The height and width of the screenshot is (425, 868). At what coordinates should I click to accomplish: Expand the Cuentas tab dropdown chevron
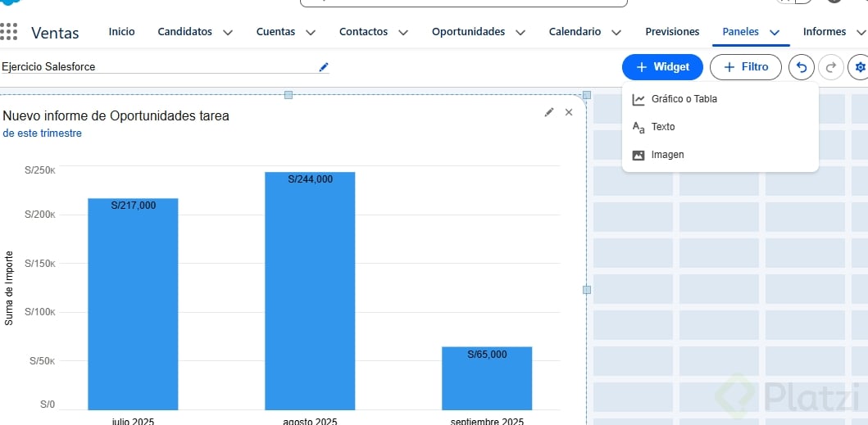pos(311,33)
